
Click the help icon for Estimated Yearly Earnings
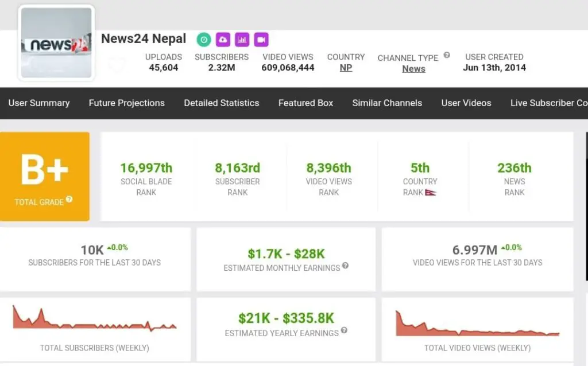point(344,330)
